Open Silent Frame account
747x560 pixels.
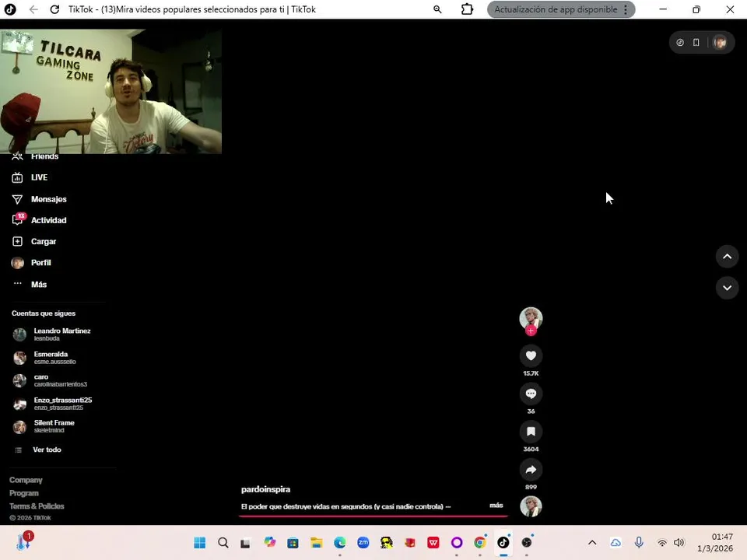[x=44, y=427]
